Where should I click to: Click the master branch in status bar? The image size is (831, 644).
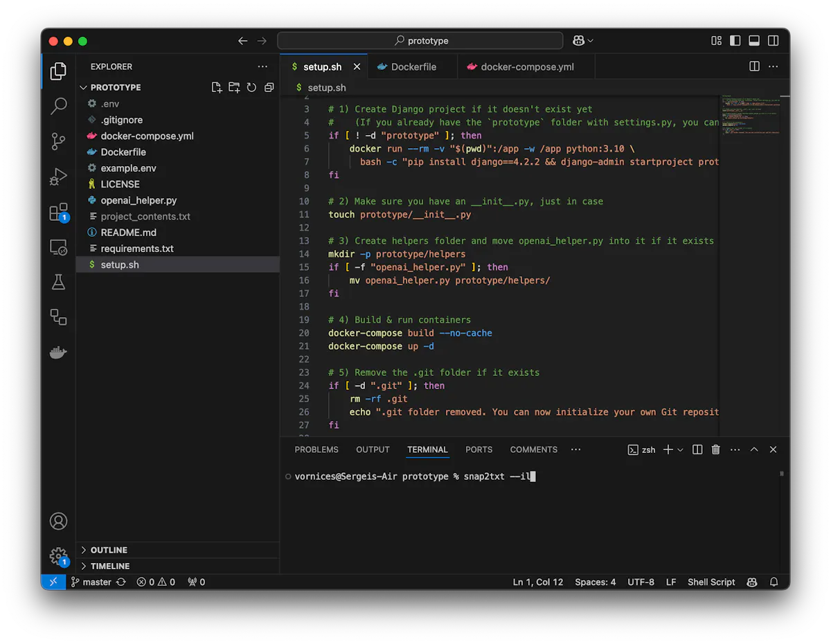91,582
